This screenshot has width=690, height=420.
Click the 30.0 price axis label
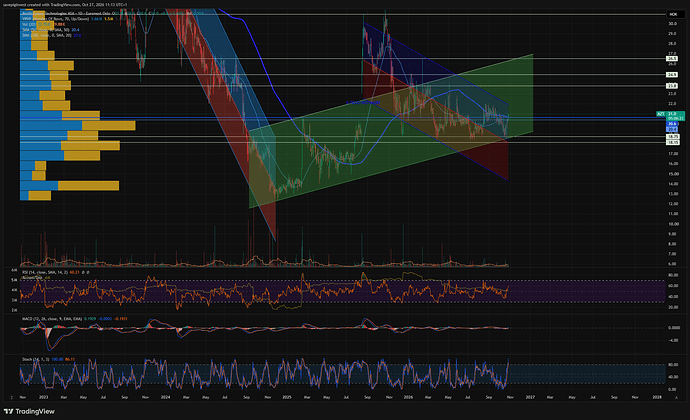pyautogui.click(x=672, y=24)
